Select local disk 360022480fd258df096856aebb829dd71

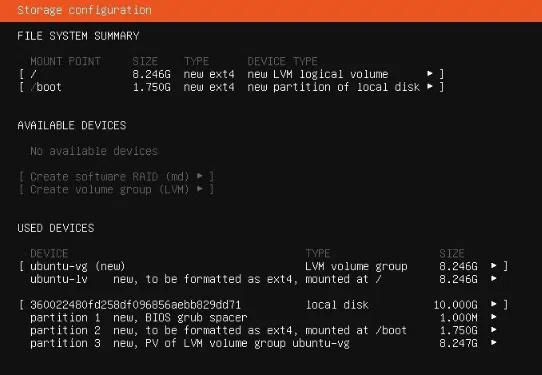[264, 304]
